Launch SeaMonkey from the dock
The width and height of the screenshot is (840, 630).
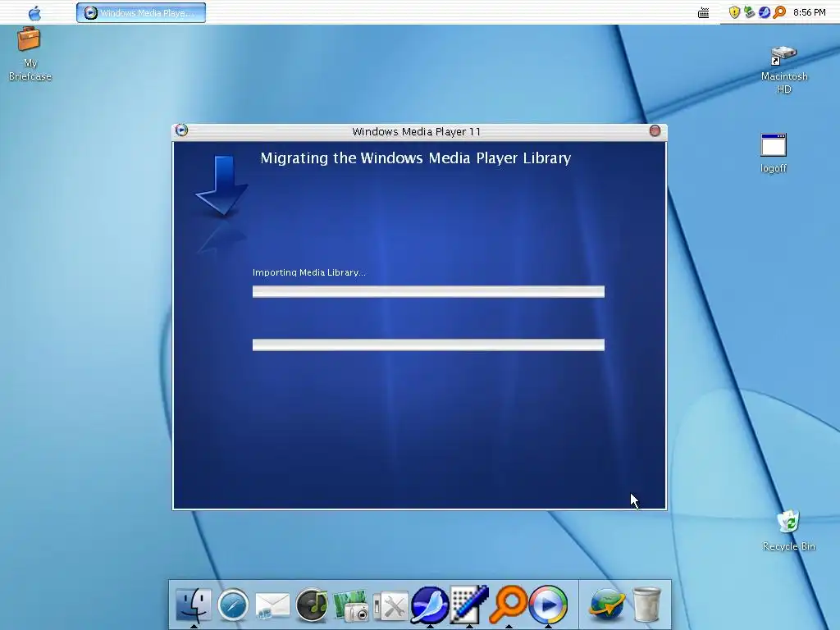click(x=430, y=605)
